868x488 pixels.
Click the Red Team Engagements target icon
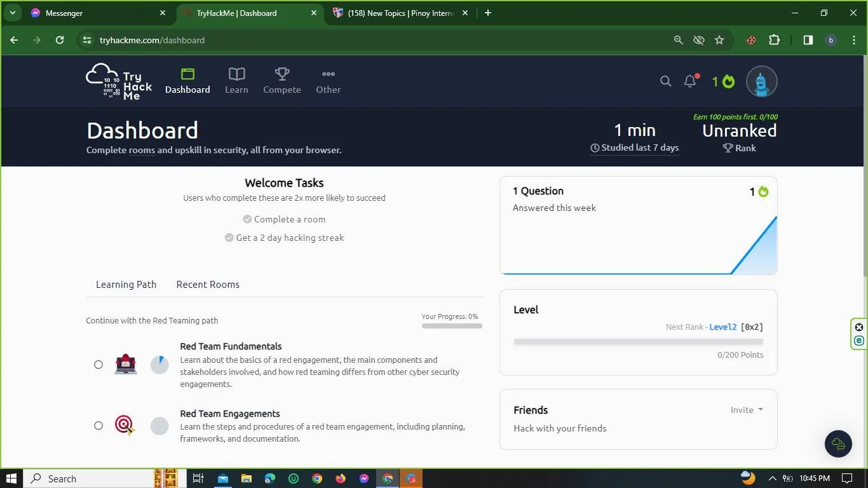[125, 425]
